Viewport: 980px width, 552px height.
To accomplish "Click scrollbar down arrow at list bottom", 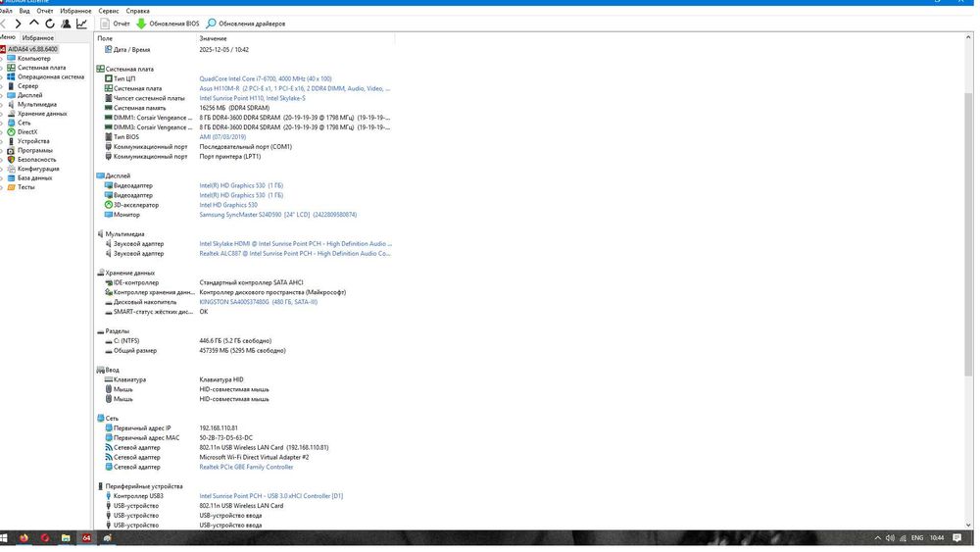I will coord(968,526).
